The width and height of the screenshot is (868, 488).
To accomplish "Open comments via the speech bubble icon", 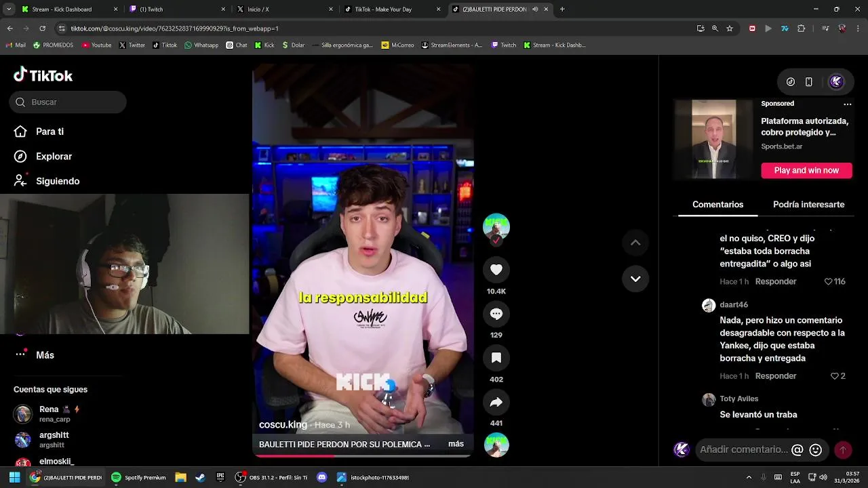I will coord(496,314).
